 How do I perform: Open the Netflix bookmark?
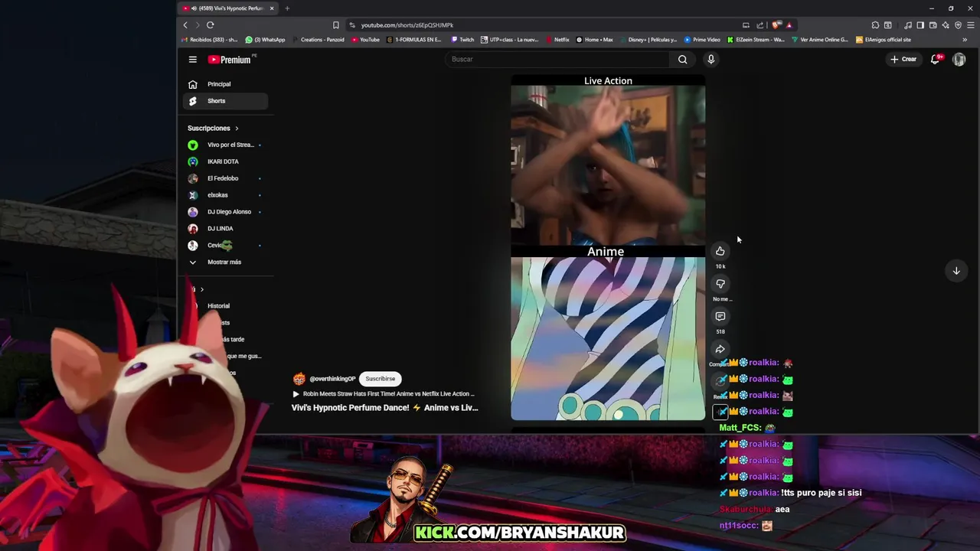[558, 40]
